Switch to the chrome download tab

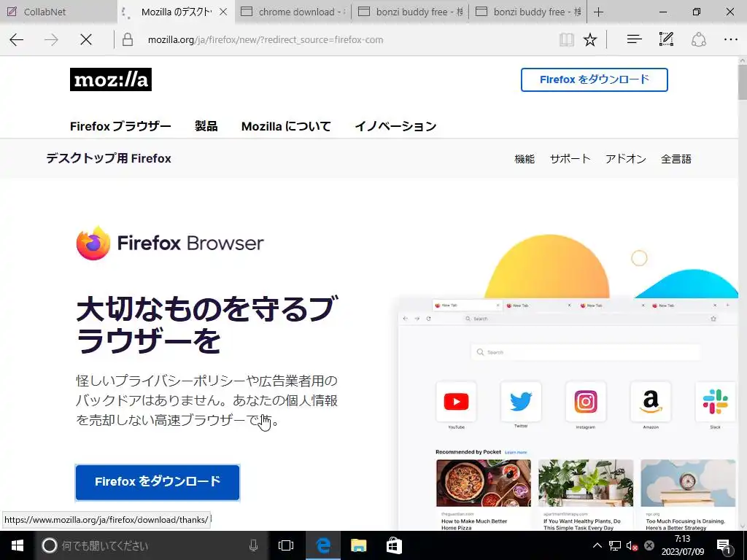(293, 12)
